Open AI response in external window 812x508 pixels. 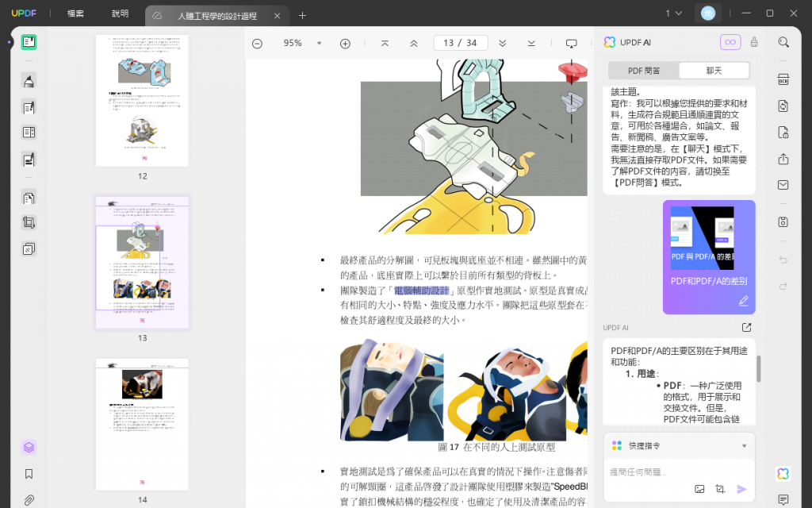pyautogui.click(x=746, y=327)
